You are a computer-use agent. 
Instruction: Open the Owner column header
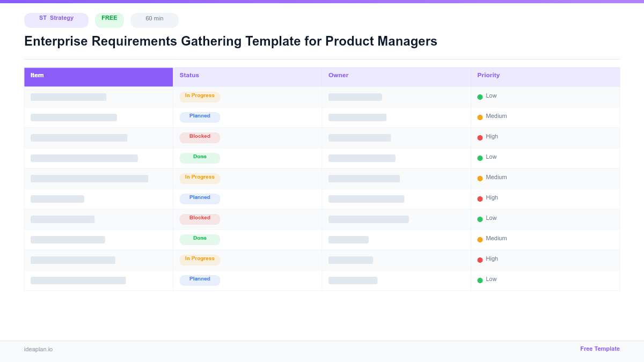tap(338, 75)
